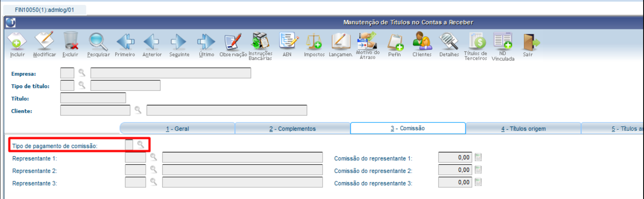Open lookup magnifier beside Empresa field

[x=82, y=73]
